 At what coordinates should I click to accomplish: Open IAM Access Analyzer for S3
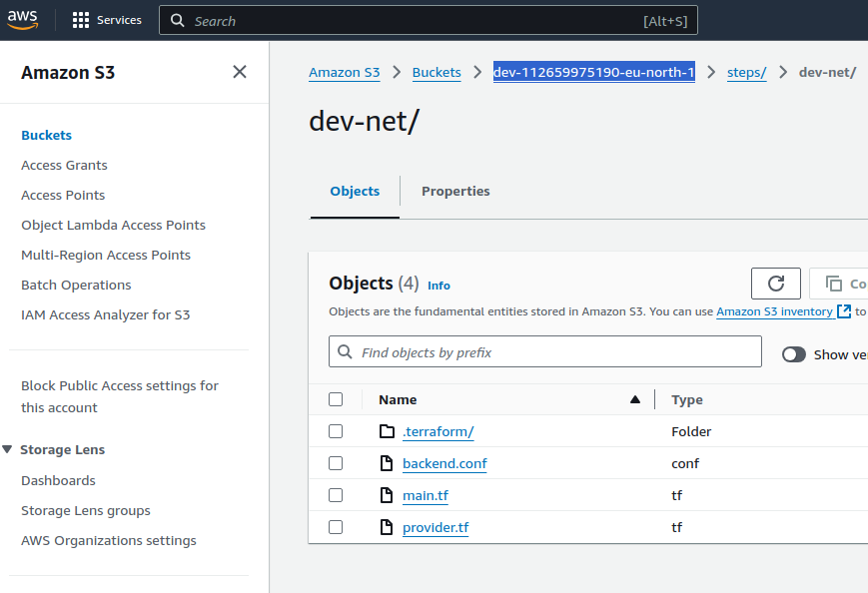106,314
